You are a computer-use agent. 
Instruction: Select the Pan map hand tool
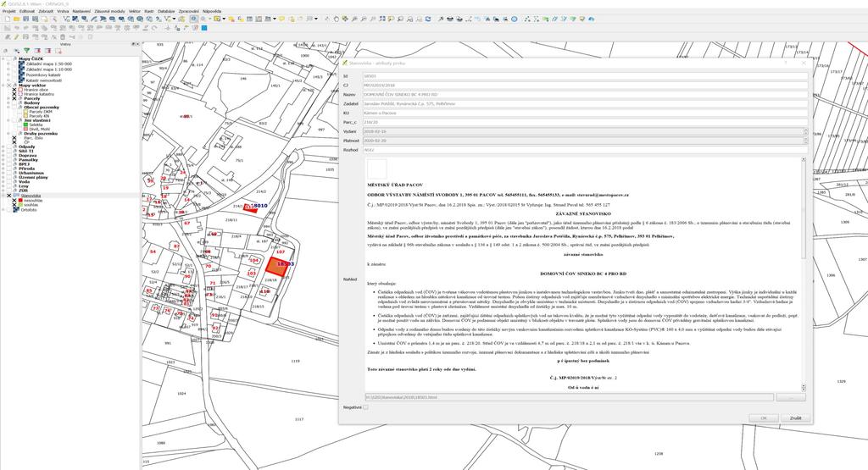tap(336, 19)
